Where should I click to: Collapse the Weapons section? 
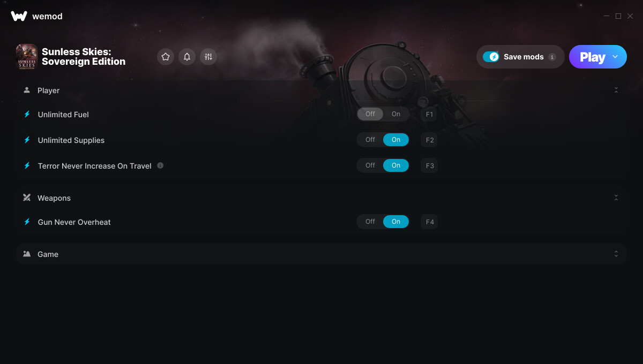(616, 198)
